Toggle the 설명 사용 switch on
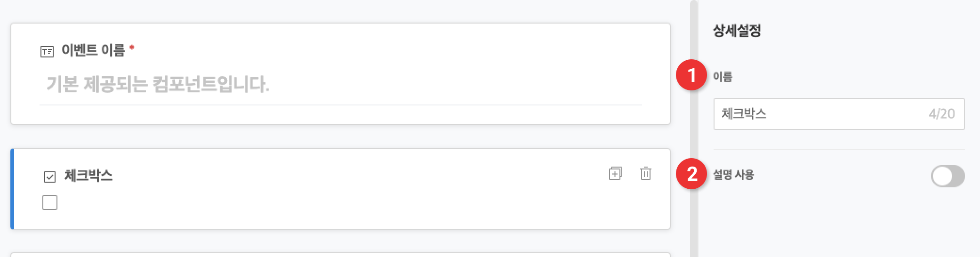Screen dimensions: 980x257 pyautogui.click(x=948, y=176)
